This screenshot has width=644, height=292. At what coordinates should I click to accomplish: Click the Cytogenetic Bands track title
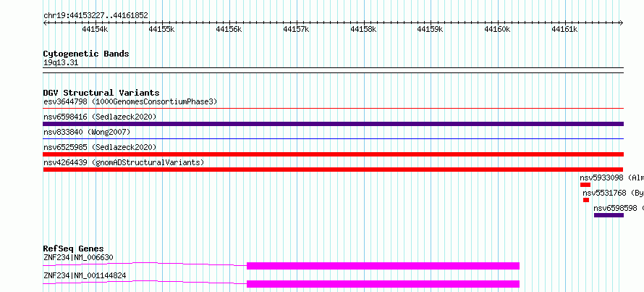(x=86, y=54)
